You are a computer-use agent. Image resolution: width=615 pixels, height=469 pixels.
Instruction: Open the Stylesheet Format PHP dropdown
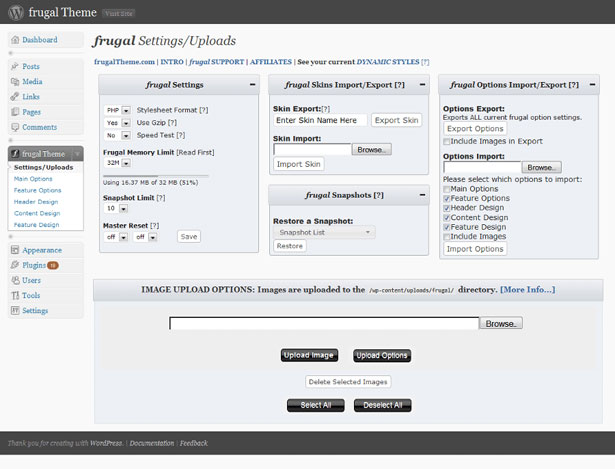pos(118,111)
